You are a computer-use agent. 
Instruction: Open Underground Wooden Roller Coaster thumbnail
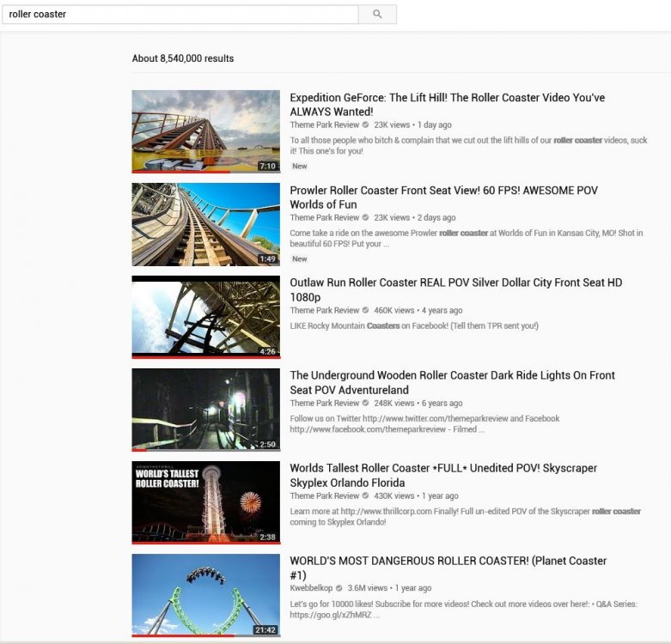206,410
